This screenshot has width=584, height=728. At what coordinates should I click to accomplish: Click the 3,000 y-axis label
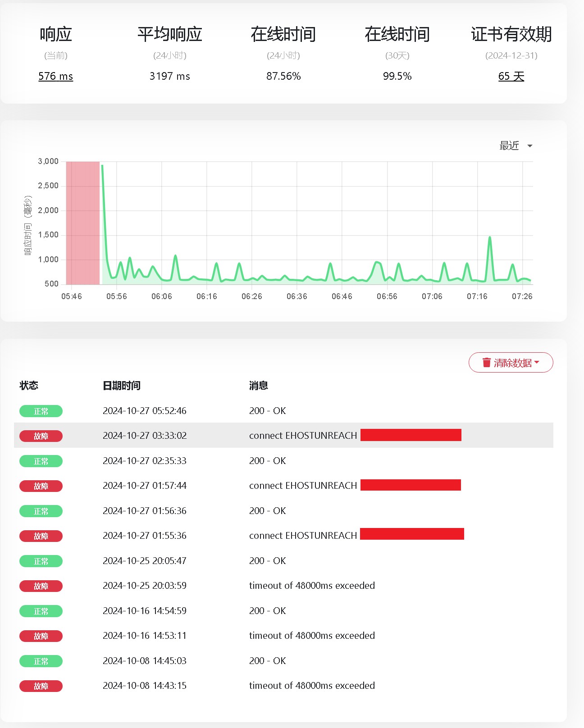[48, 161]
